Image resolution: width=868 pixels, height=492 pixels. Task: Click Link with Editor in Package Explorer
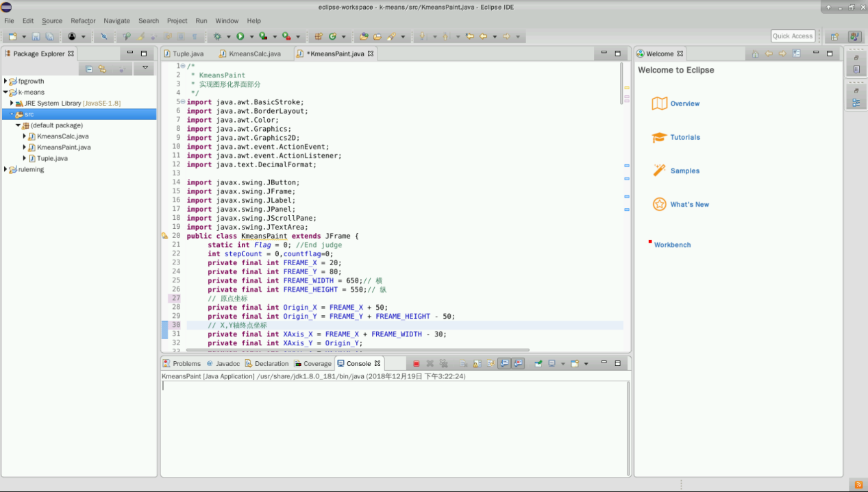tap(102, 69)
